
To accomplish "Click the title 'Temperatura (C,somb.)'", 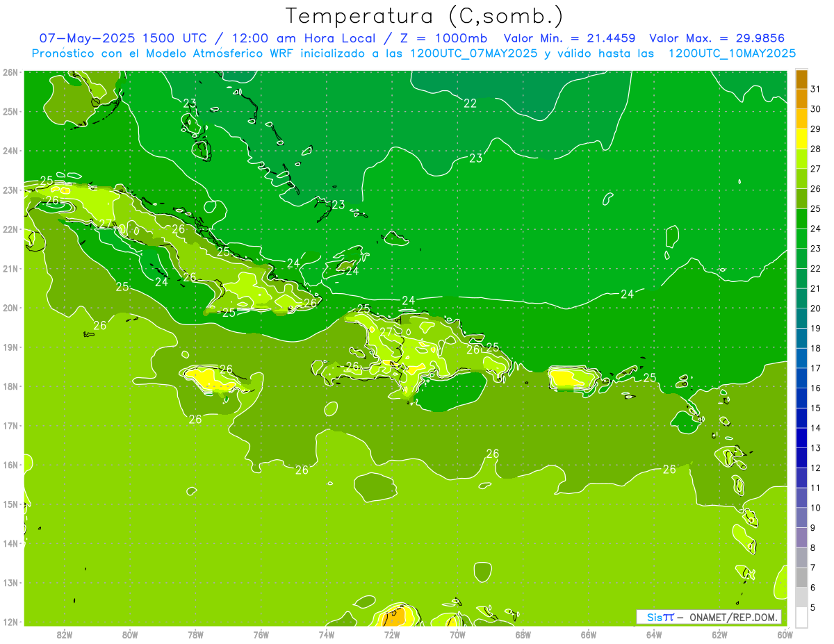I will coord(425,15).
